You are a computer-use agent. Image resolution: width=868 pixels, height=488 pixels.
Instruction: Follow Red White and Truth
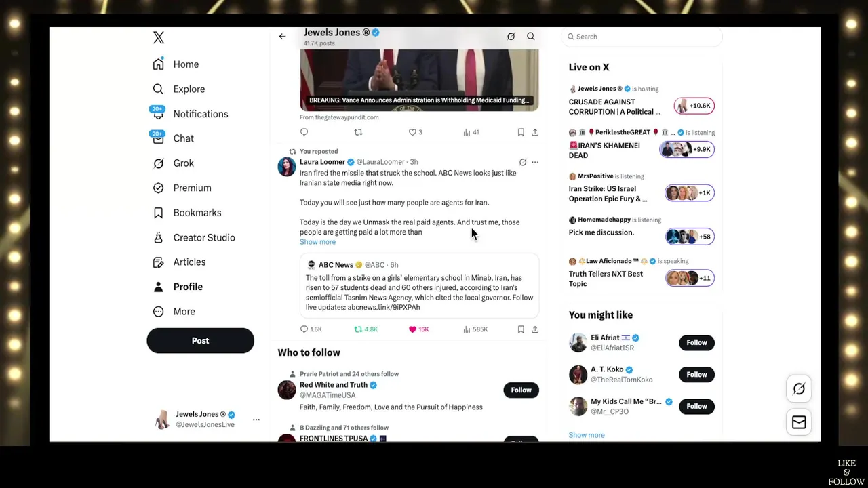click(x=521, y=390)
